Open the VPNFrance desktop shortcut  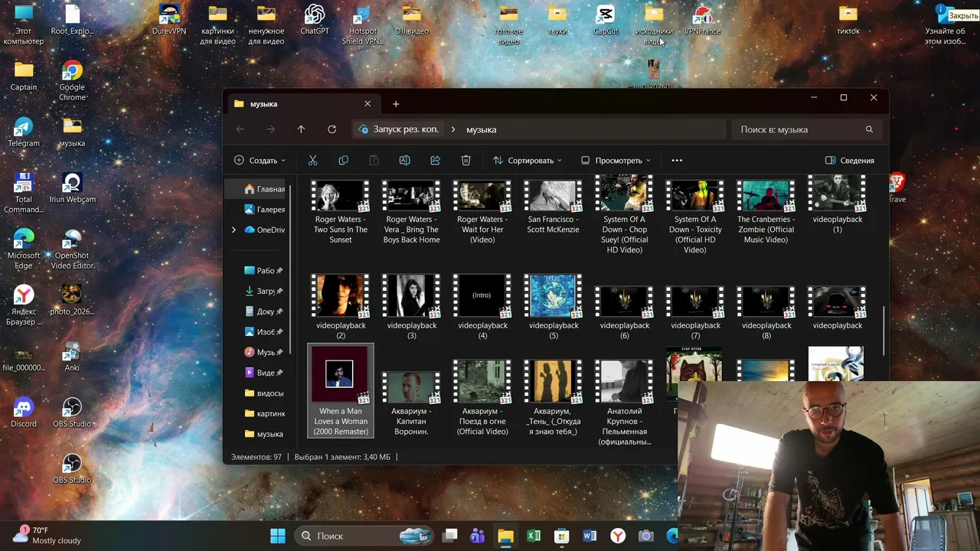pyautogui.click(x=702, y=20)
